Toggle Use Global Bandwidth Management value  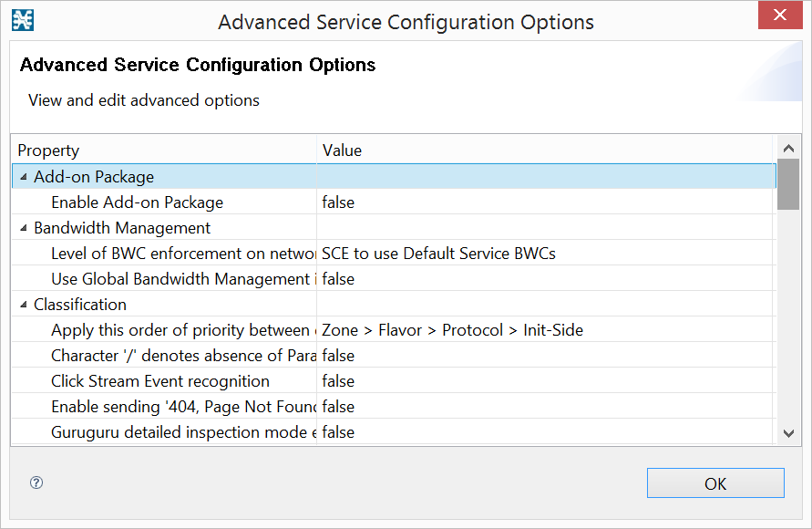click(x=338, y=279)
